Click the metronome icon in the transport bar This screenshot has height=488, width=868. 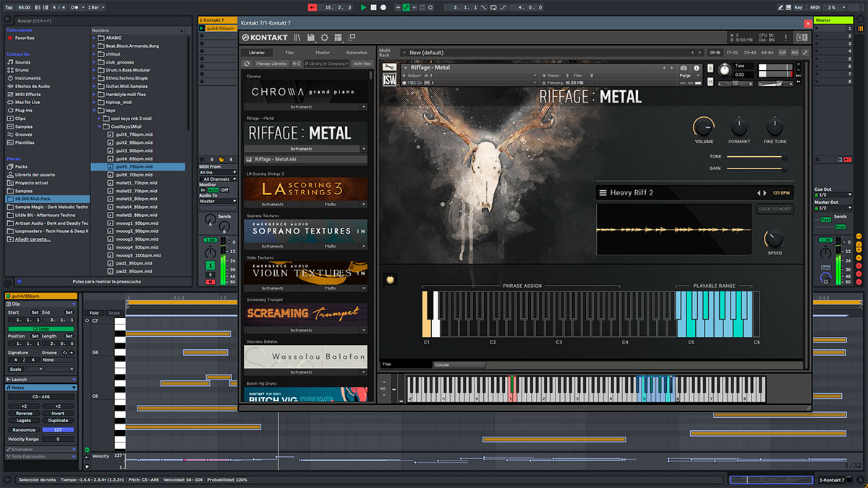pos(76,7)
